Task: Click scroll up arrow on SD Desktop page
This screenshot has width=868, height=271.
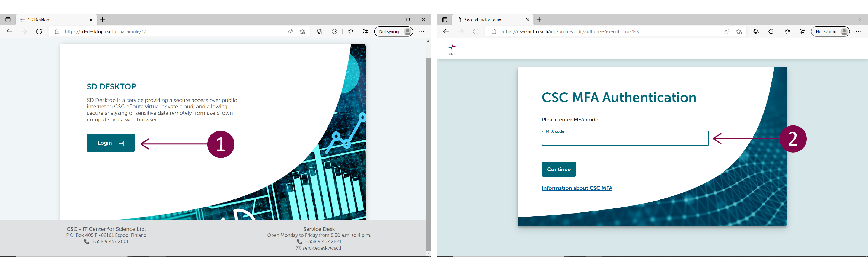Action: [428, 41]
